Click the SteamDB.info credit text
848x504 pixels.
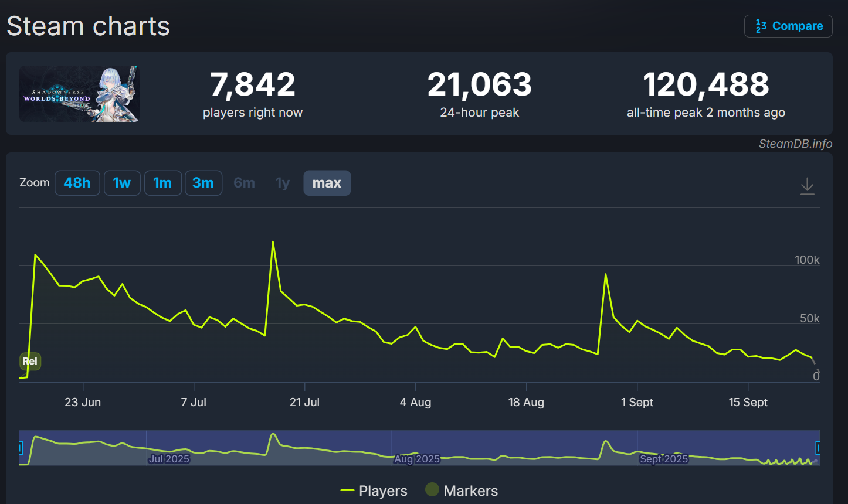795,144
